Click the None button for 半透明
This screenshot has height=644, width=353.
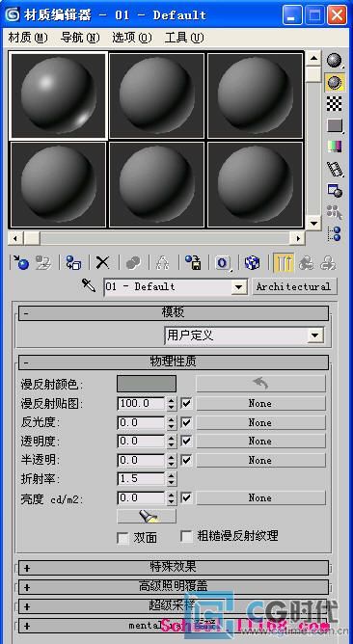click(x=260, y=460)
